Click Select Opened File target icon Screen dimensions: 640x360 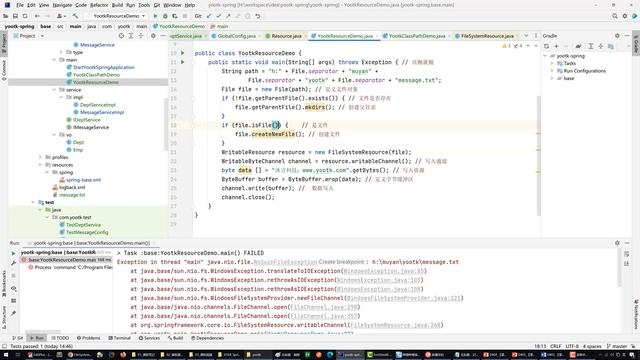tap(121, 36)
